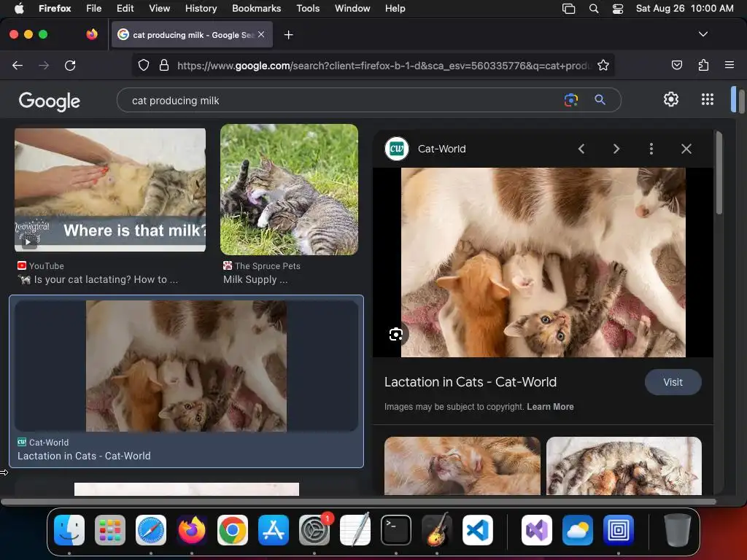The height and width of the screenshot is (560, 747).
Task: Open the related tabby cat thumbnail
Action: pyautogui.click(x=624, y=466)
